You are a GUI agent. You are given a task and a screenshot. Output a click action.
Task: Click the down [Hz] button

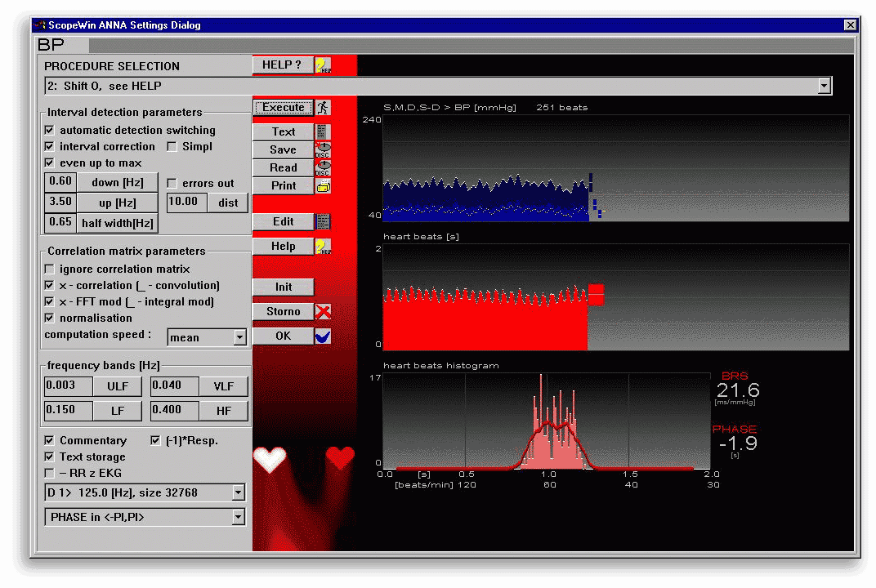[118, 183]
